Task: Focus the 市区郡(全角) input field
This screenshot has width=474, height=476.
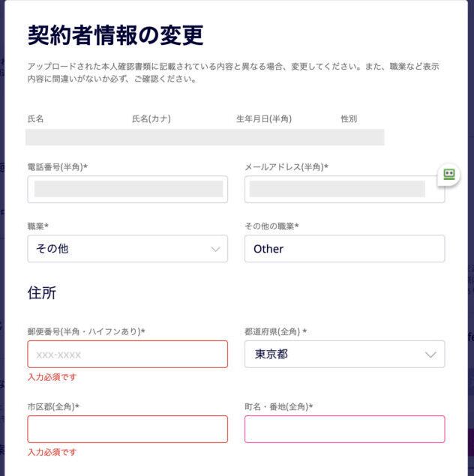Action: click(127, 429)
